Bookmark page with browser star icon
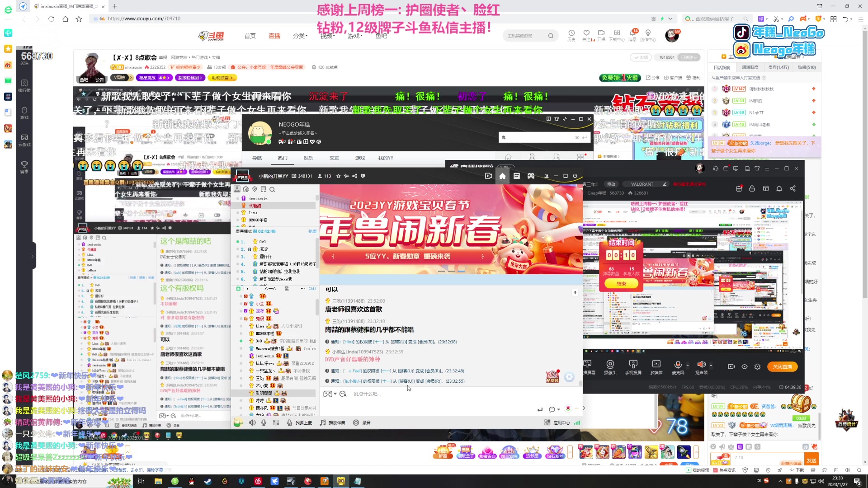This screenshot has width=868, height=488. point(79,19)
